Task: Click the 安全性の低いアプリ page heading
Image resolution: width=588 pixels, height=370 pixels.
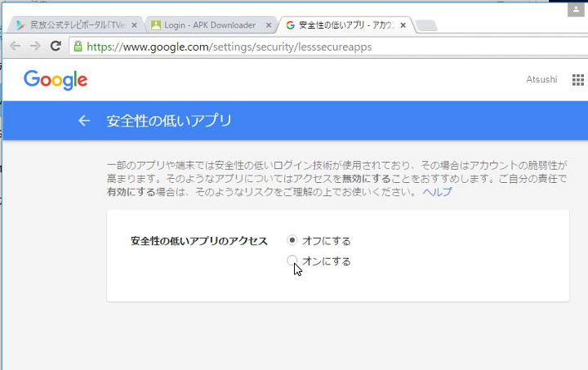Action: tap(169, 121)
